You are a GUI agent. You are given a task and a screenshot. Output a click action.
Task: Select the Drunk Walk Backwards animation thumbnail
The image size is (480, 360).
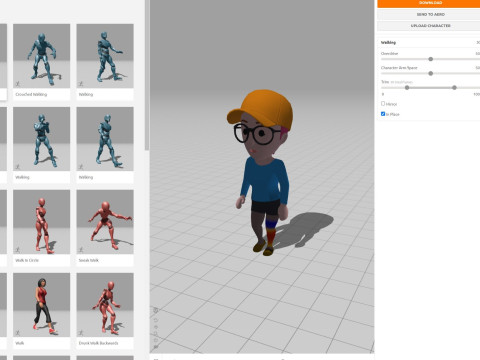(105, 305)
